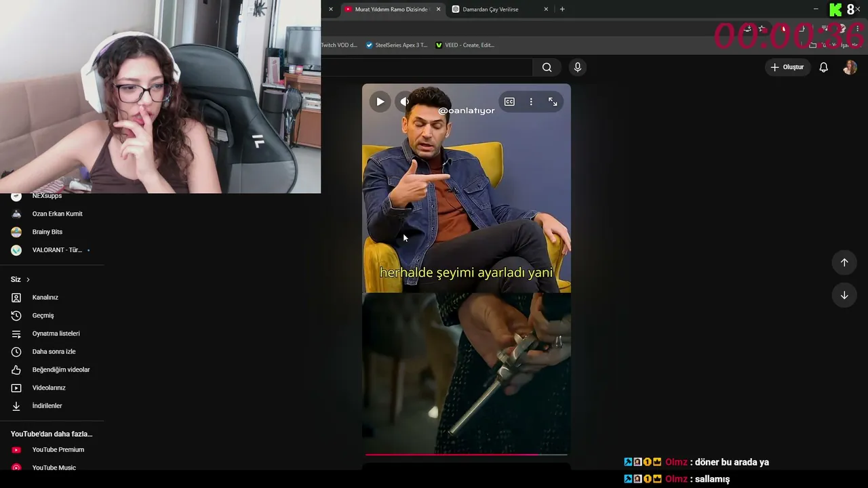Open YouTube notifications bell

(x=823, y=67)
